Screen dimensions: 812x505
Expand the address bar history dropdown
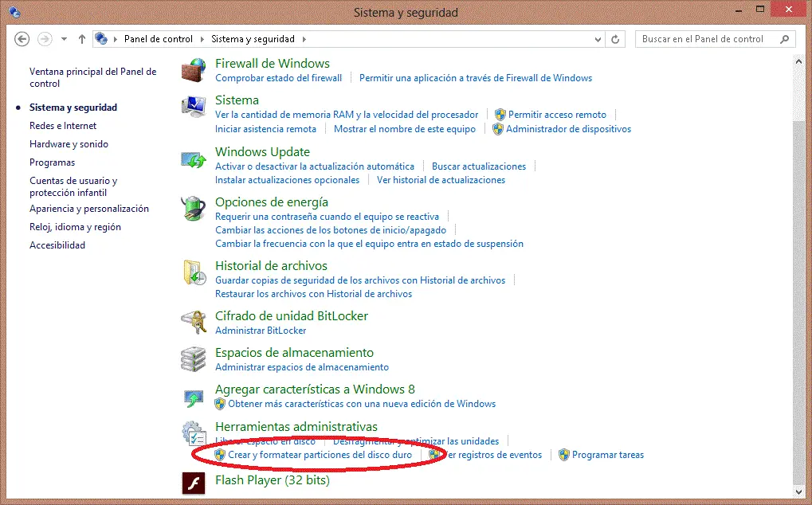coord(598,39)
